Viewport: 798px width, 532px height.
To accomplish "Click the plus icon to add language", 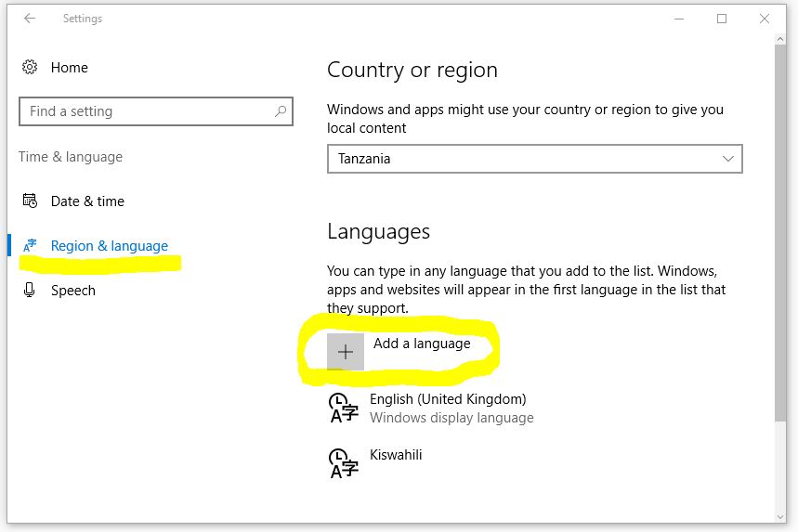I will [x=346, y=352].
